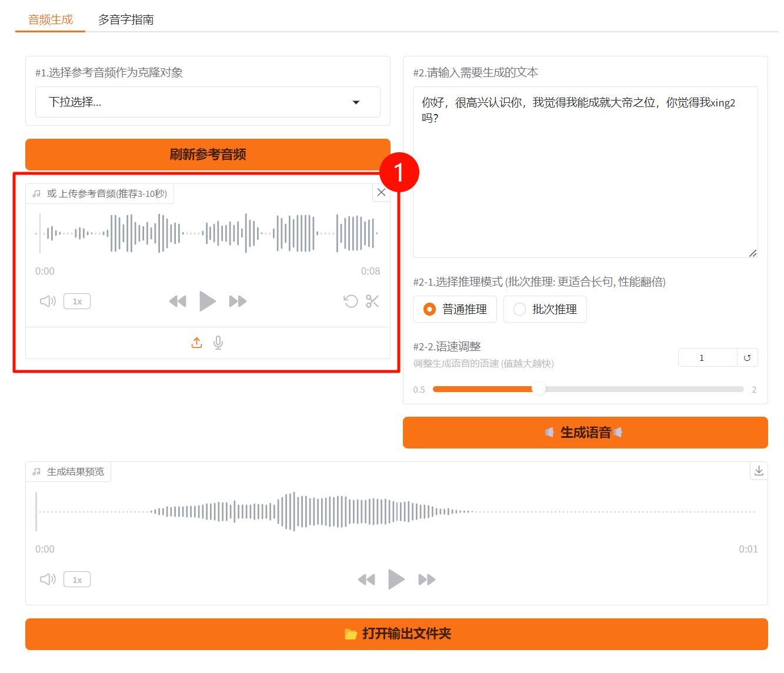Viewport: 784px width, 673px height.
Task: Switch to the 音频生成 tab
Action: tap(49, 19)
